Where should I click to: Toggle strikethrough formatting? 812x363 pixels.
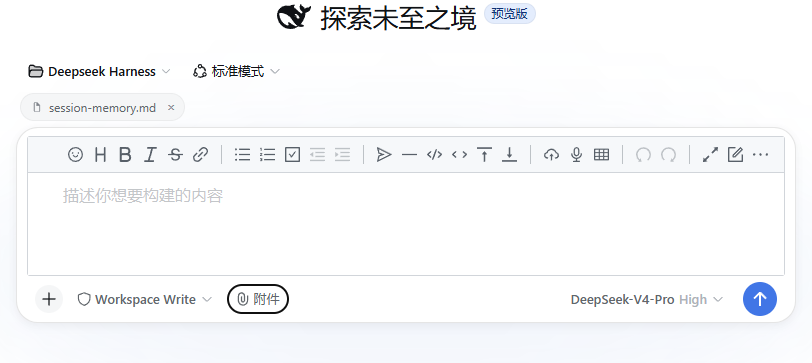coord(176,154)
